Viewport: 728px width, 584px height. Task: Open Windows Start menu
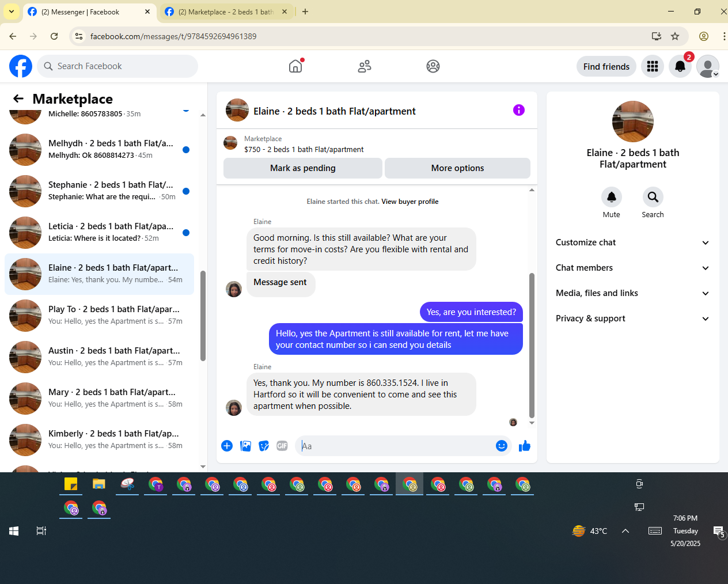14,531
